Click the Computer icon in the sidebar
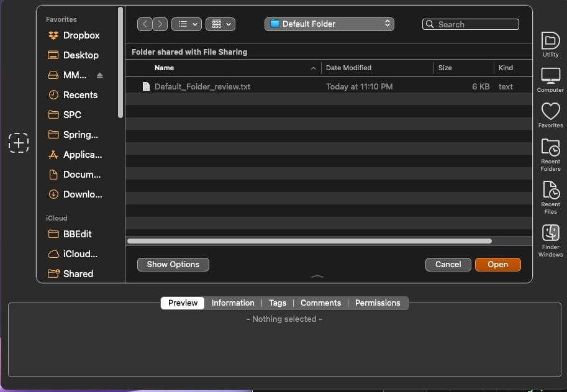Screen dimensions: 567x392 (x=550, y=80)
